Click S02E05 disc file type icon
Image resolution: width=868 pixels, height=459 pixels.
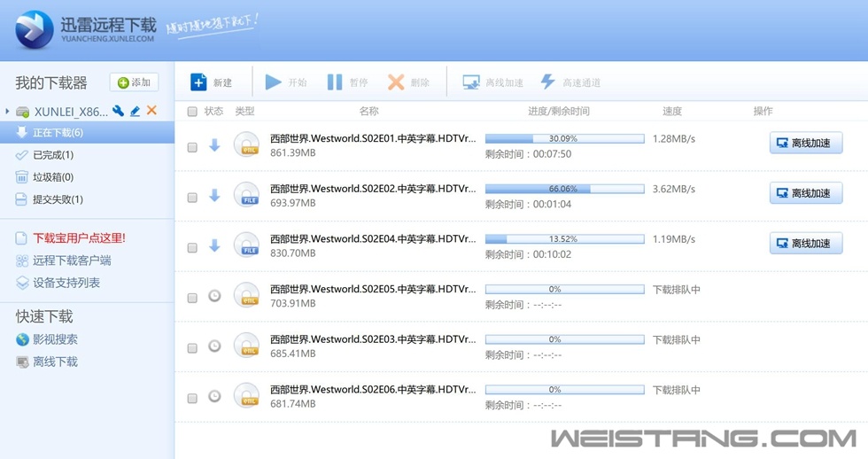pyautogui.click(x=246, y=296)
